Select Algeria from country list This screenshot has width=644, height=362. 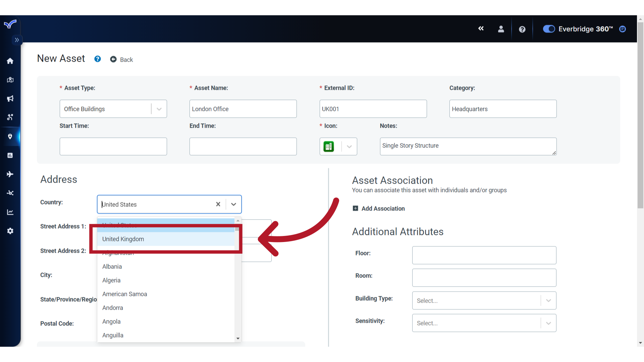pos(166,280)
